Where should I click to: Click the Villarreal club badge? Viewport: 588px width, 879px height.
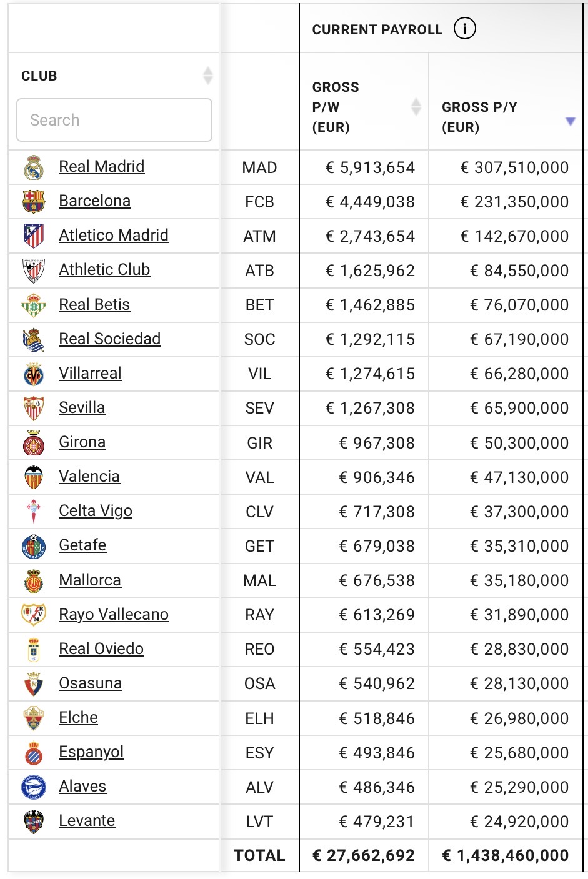coord(34,374)
